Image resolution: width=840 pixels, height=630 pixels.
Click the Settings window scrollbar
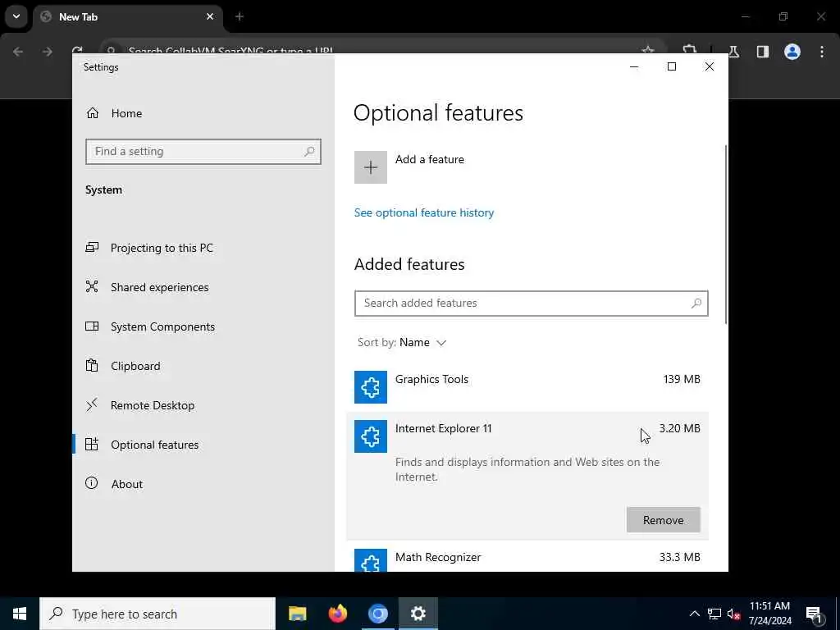(x=726, y=234)
